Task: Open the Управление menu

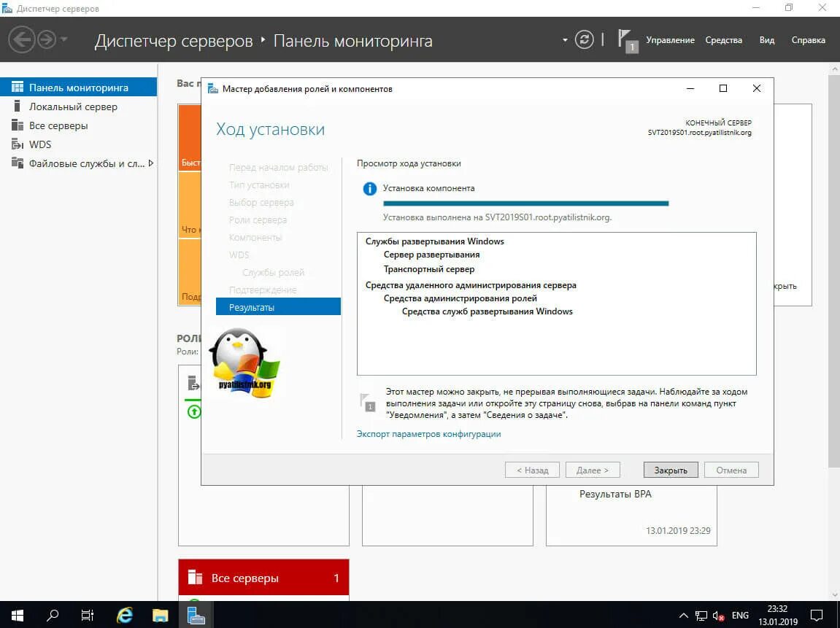Action: [670, 40]
